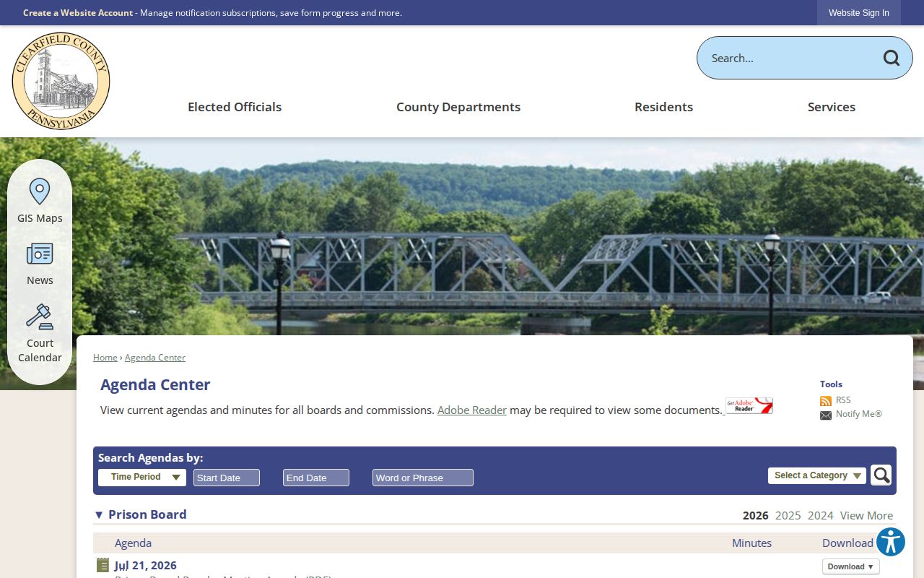Click the Download column header

click(847, 543)
